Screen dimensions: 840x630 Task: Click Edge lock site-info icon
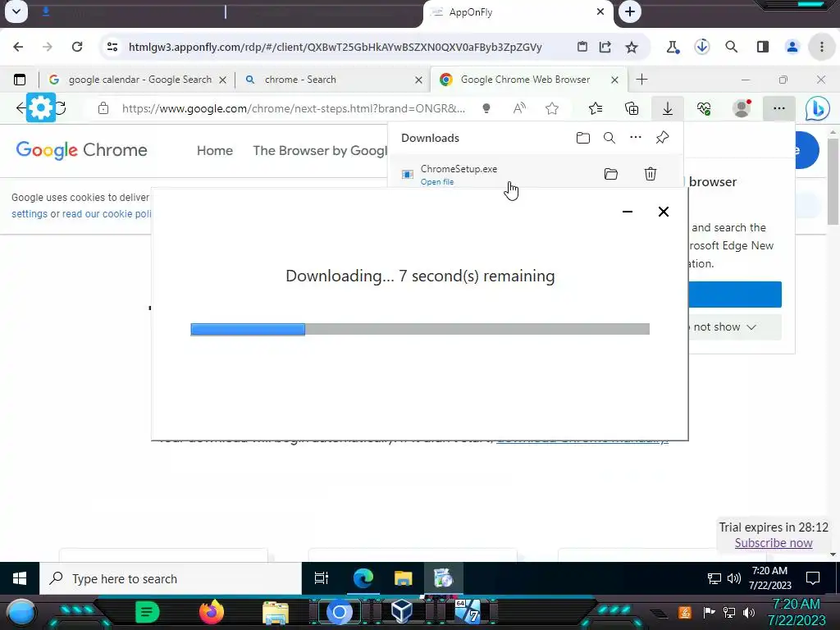pos(103,109)
